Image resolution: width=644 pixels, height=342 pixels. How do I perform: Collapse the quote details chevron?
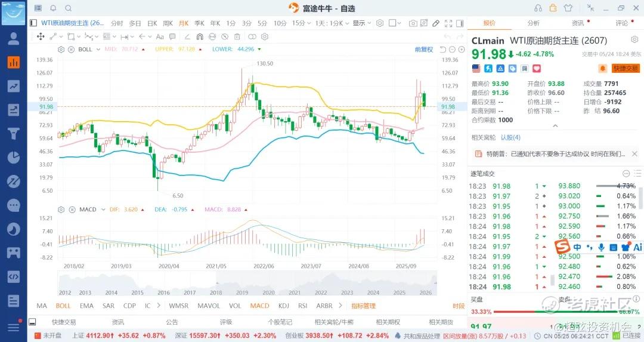tap(555, 126)
